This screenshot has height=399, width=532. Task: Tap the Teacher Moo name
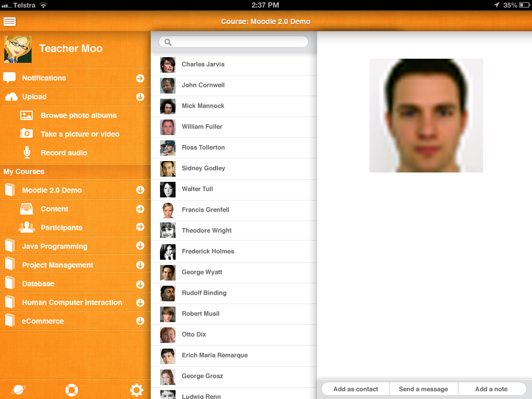[x=71, y=48]
